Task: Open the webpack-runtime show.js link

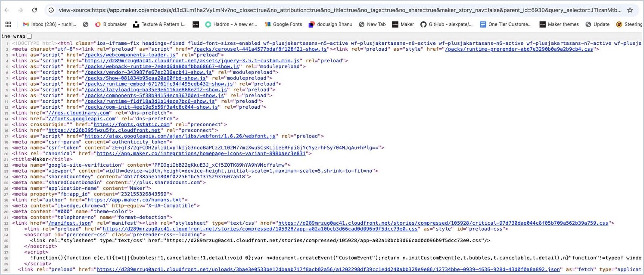Action: [x=162, y=66]
